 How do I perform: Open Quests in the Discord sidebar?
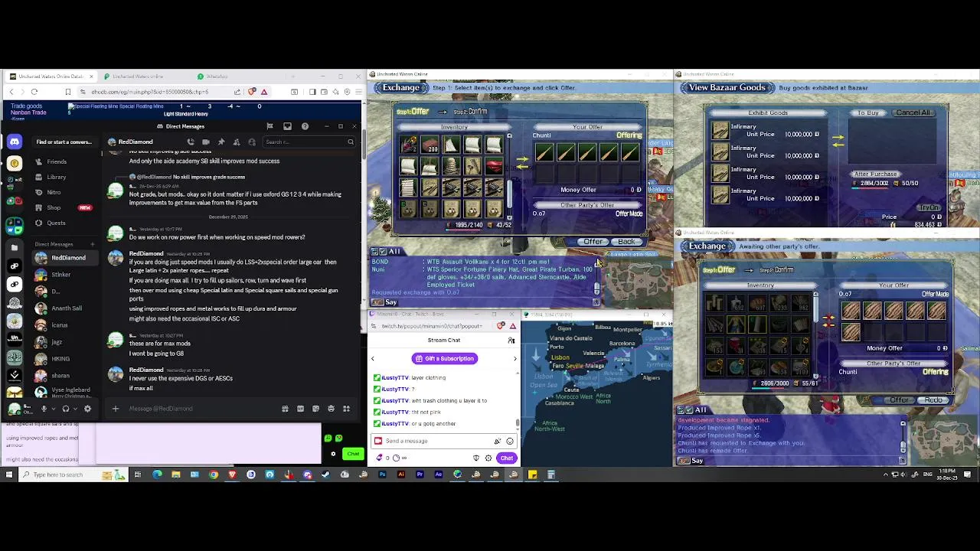[x=56, y=223]
